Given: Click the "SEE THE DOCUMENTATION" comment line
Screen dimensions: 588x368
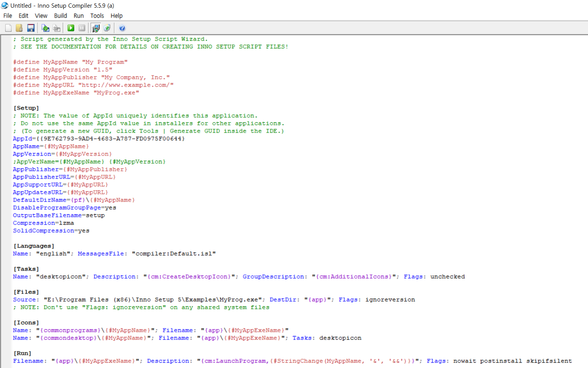Looking at the screenshot, I should 151,47.
